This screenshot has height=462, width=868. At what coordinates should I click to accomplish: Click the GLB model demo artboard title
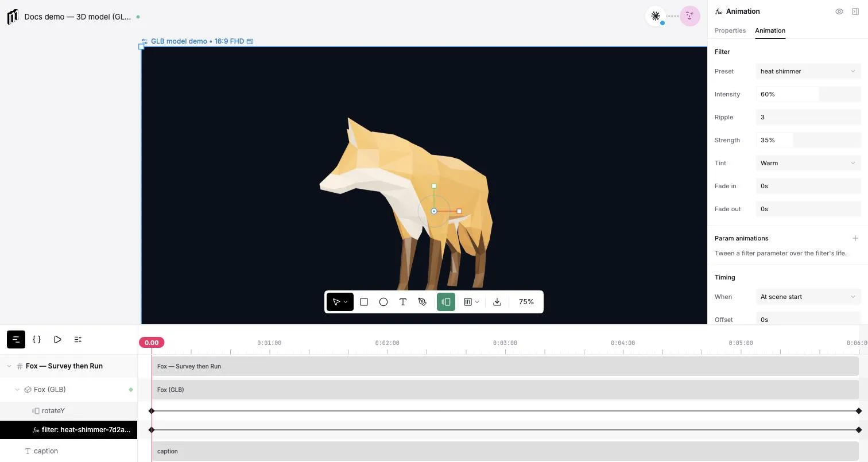[179, 41]
